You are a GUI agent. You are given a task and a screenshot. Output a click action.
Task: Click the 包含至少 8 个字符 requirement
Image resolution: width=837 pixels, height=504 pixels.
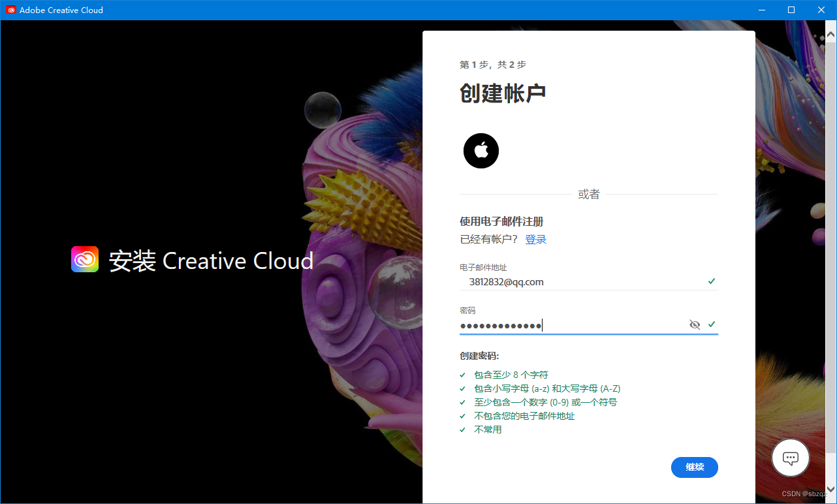click(511, 375)
